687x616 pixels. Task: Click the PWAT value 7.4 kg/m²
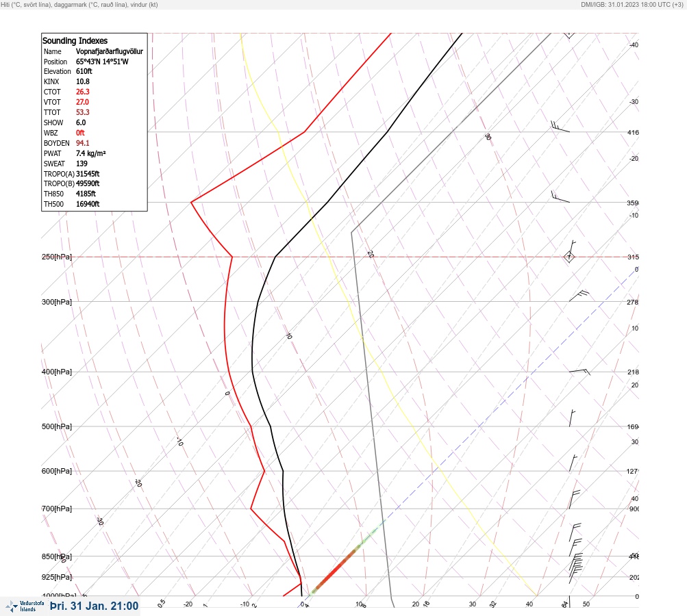coord(90,153)
